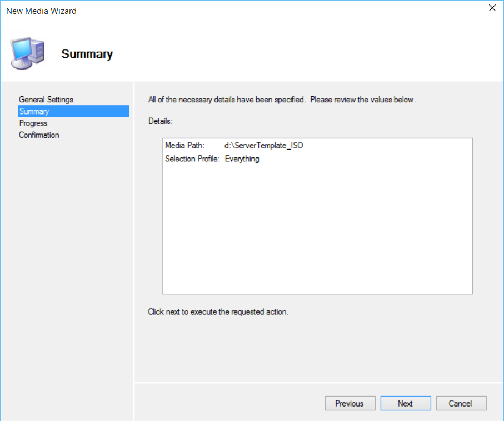Image resolution: width=504 pixels, height=421 pixels.
Task: Click the 'All of the necessary details' sentence
Action: point(227,100)
